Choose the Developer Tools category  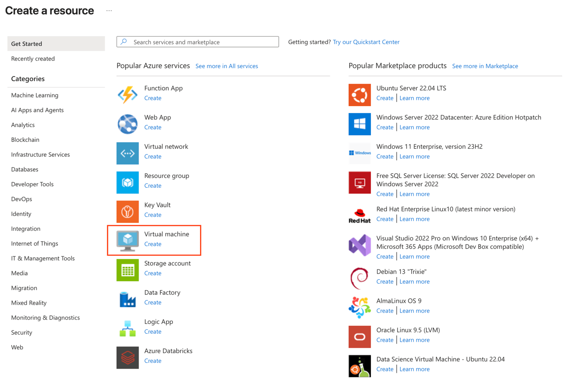click(x=32, y=184)
